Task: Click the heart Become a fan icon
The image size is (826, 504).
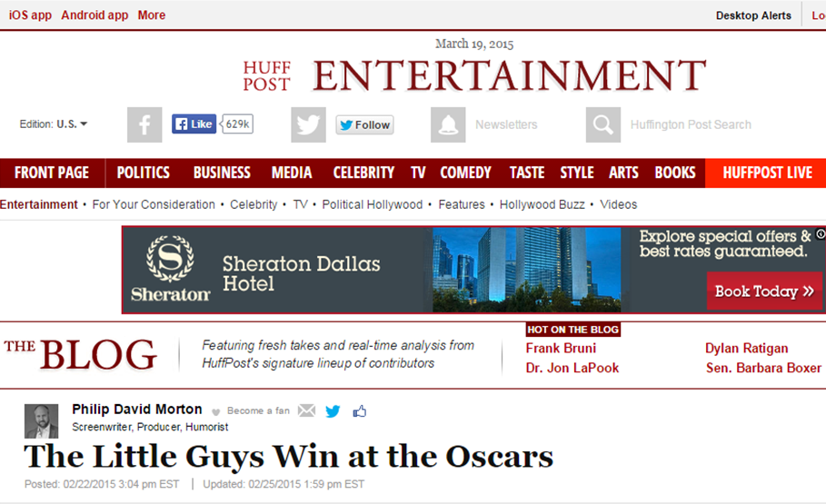Action: (215, 412)
